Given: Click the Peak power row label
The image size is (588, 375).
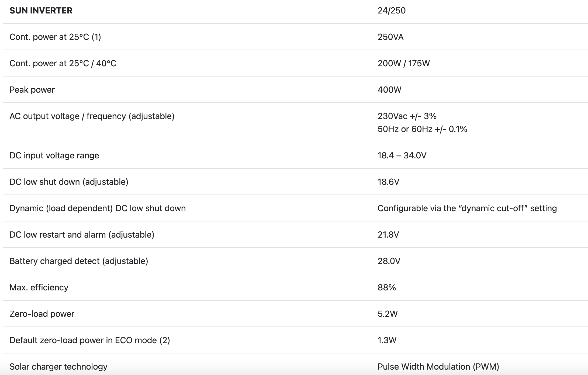Looking at the screenshot, I should tap(32, 90).
